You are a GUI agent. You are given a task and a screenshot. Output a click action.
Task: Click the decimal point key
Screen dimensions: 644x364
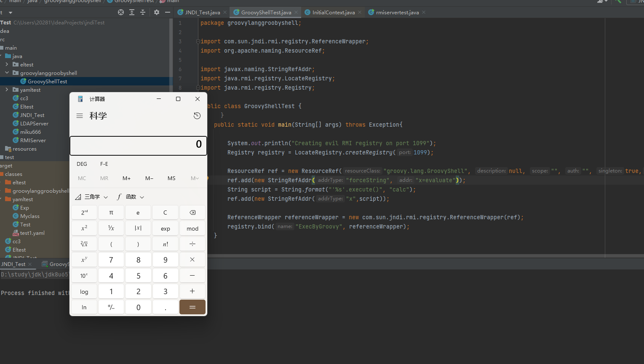pos(166,307)
